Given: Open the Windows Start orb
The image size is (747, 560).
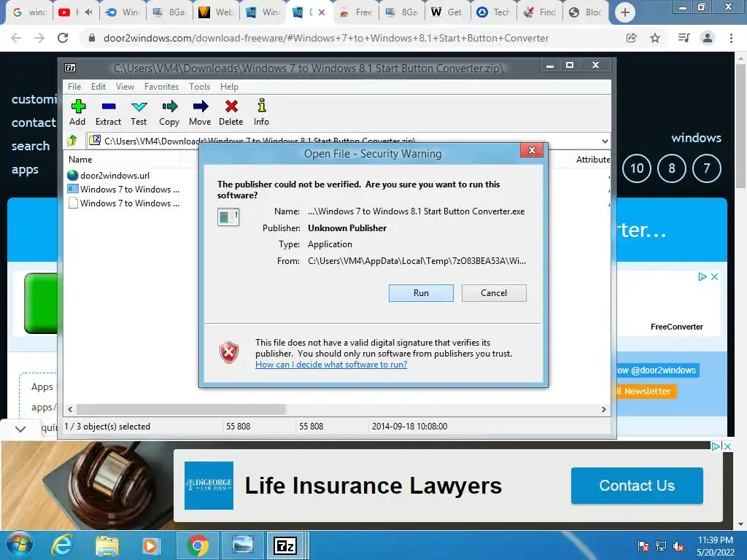Looking at the screenshot, I should pyautogui.click(x=20, y=545).
